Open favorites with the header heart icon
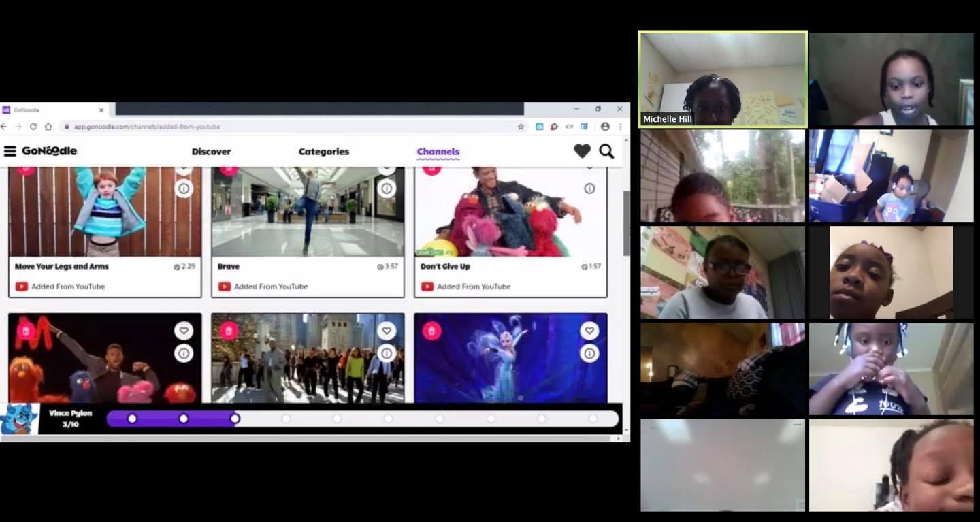The width and height of the screenshot is (980, 522). [x=582, y=151]
